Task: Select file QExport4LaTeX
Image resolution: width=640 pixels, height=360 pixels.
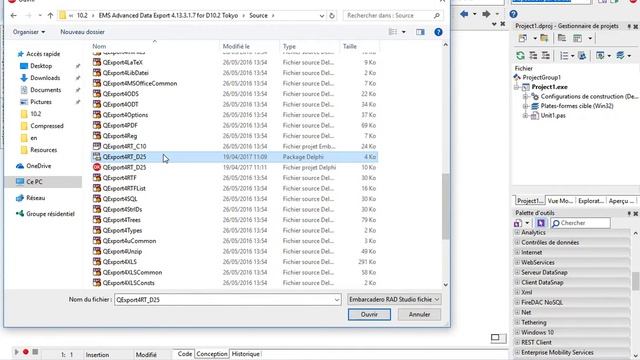Action: (234, 62)
